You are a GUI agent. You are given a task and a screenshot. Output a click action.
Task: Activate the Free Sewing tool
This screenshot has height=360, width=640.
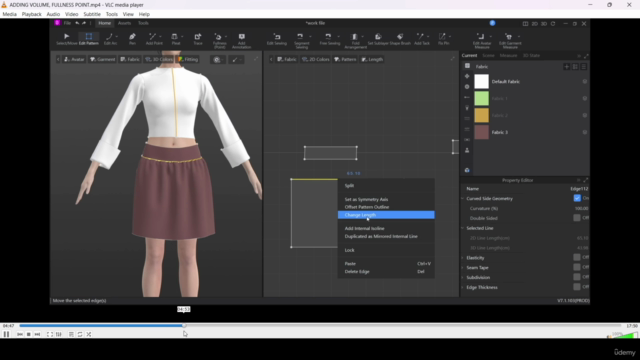pyautogui.click(x=329, y=39)
